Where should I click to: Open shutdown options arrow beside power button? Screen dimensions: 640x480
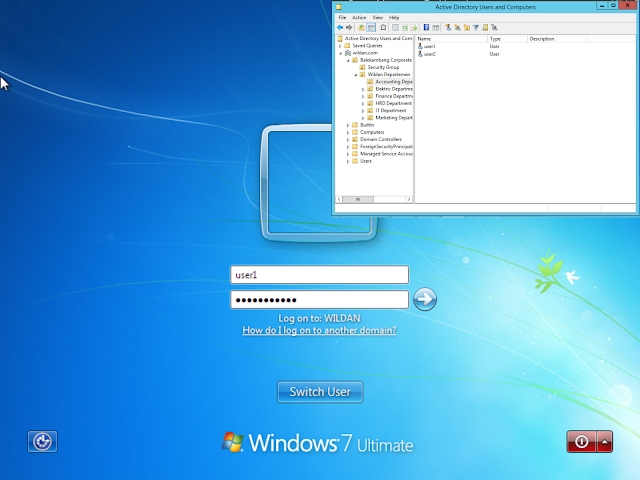604,442
